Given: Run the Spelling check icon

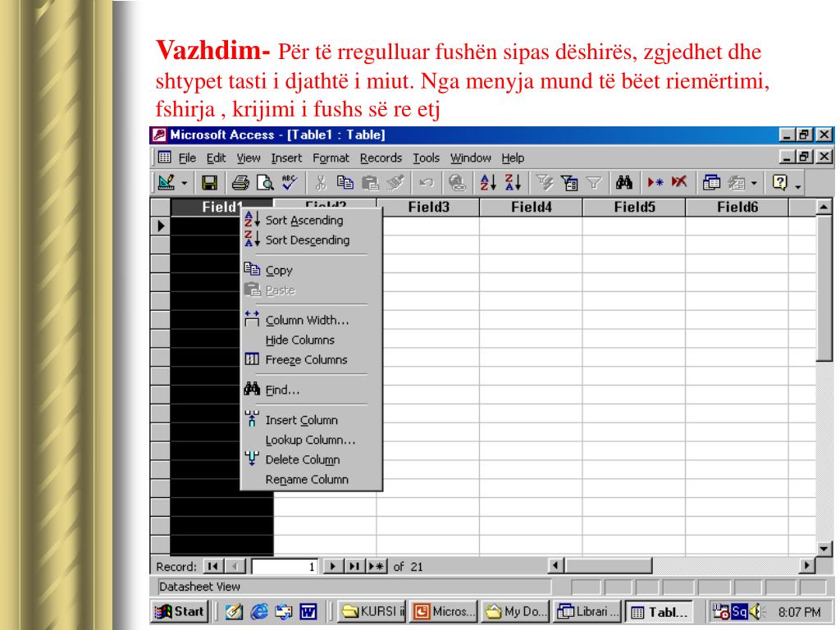Looking at the screenshot, I should (290, 183).
